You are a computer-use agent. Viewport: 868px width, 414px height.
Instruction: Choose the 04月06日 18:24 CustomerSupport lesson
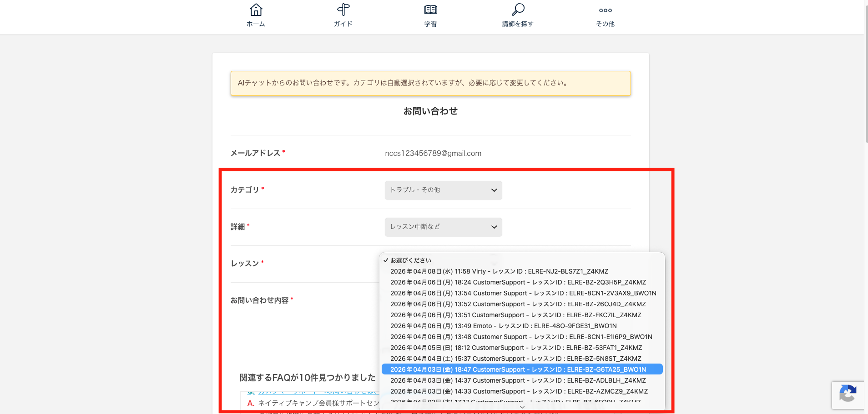click(518, 282)
